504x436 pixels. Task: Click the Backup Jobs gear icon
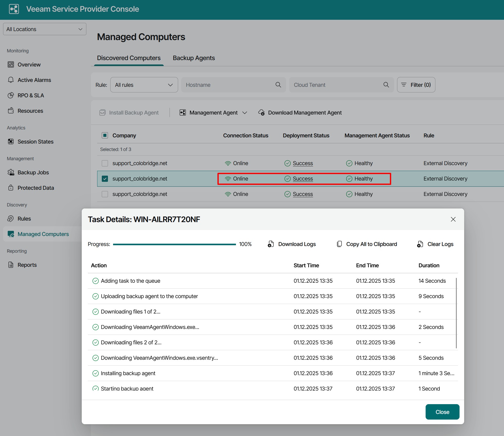(x=11, y=172)
